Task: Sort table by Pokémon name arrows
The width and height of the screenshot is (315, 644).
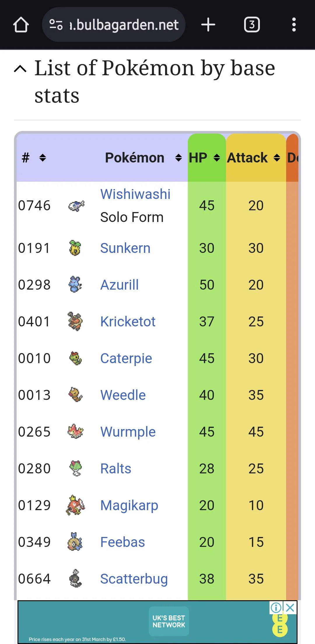Action: pyautogui.click(x=178, y=158)
